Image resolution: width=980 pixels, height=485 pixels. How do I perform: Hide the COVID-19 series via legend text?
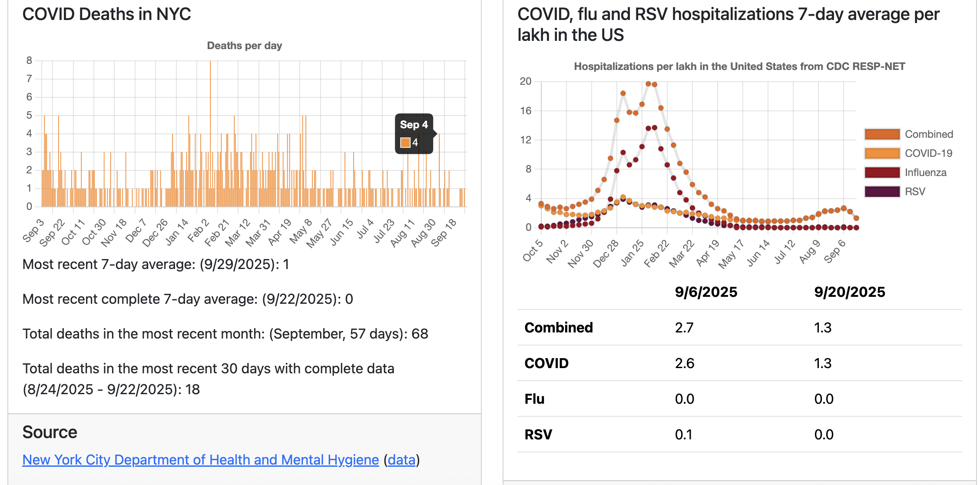pos(928,153)
